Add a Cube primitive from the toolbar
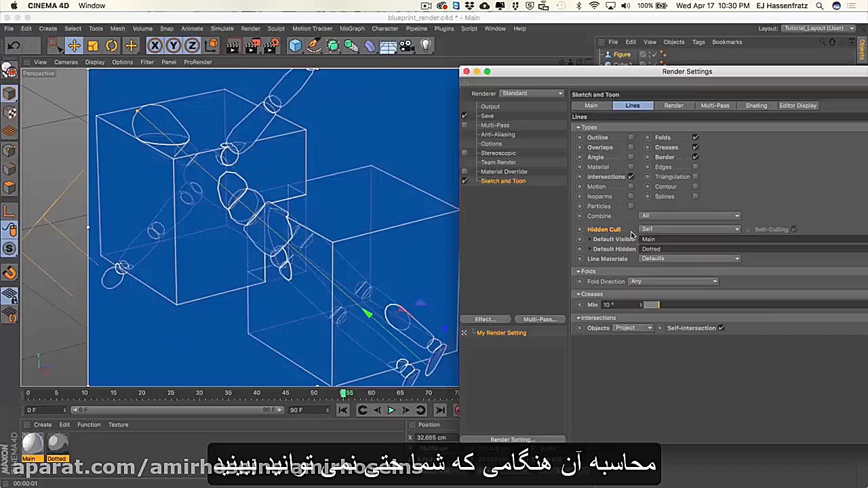The width and height of the screenshot is (868, 488). tap(294, 45)
